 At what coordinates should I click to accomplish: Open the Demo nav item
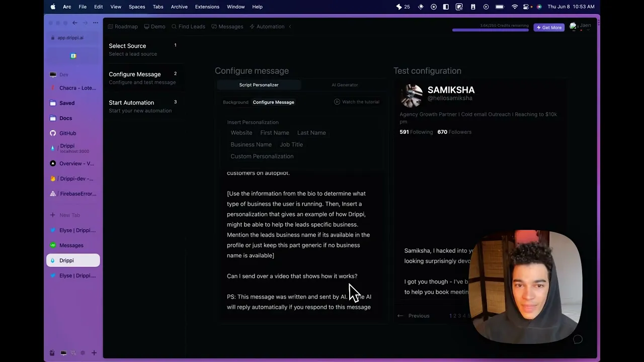154,27
